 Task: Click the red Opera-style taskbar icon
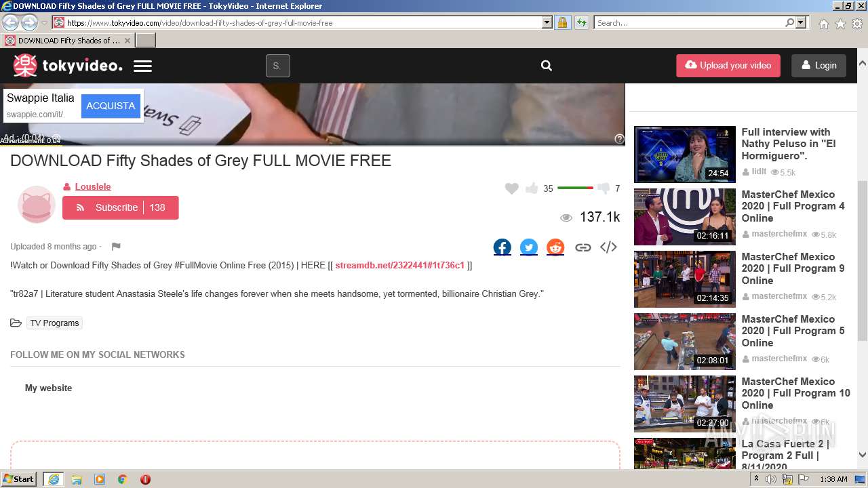pos(145,479)
